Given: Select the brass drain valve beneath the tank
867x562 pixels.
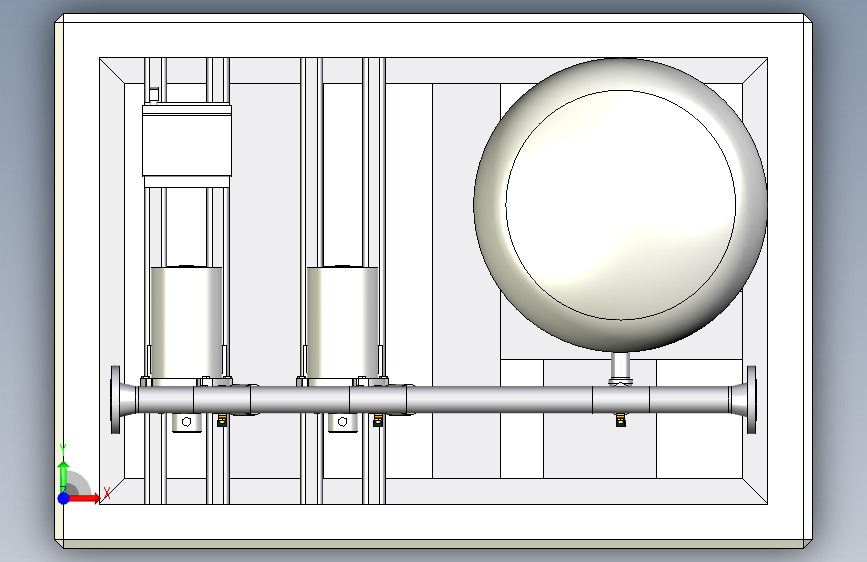Looking at the screenshot, I should pos(621,420).
